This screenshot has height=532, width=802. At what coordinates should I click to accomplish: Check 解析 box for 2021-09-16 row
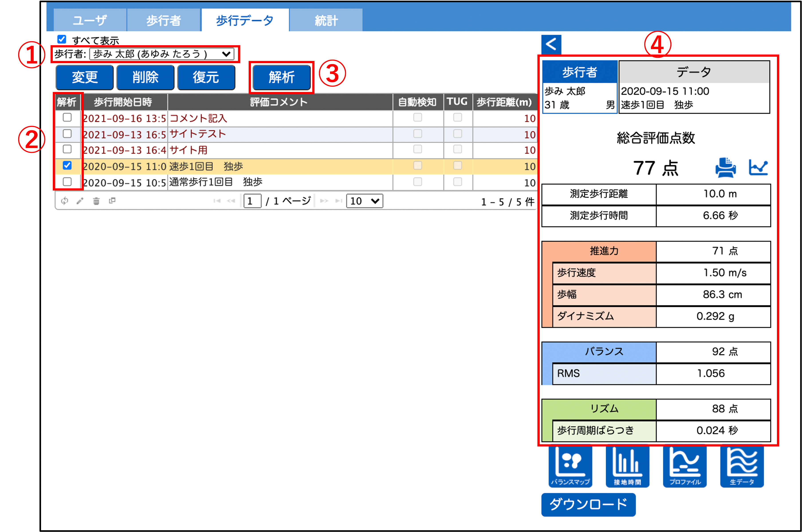click(x=67, y=117)
